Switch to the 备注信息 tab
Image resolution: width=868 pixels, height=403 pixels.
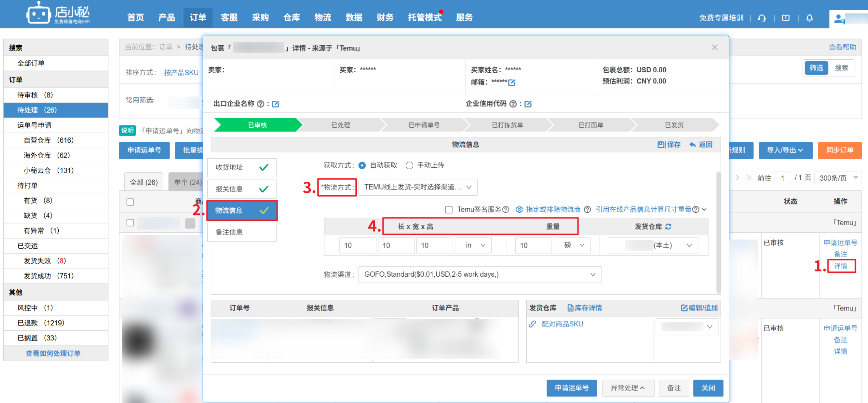[x=242, y=232]
